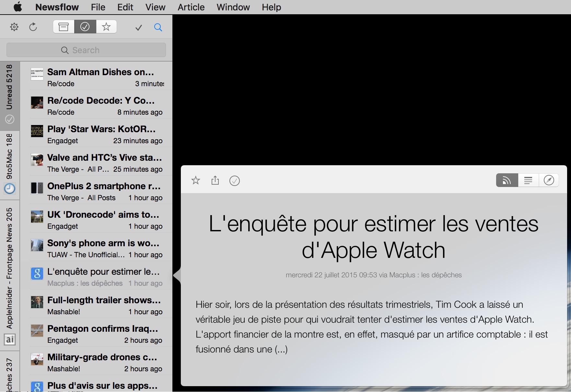Share the open article
Screen dimensions: 571x392
coord(215,180)
